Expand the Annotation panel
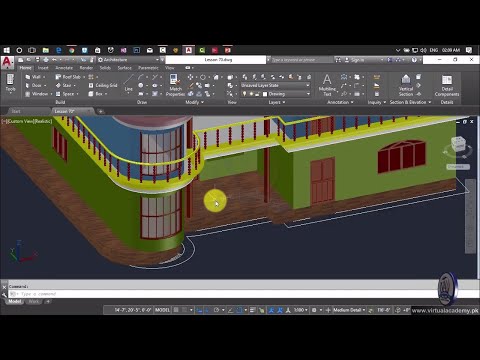 click(340, 102)
